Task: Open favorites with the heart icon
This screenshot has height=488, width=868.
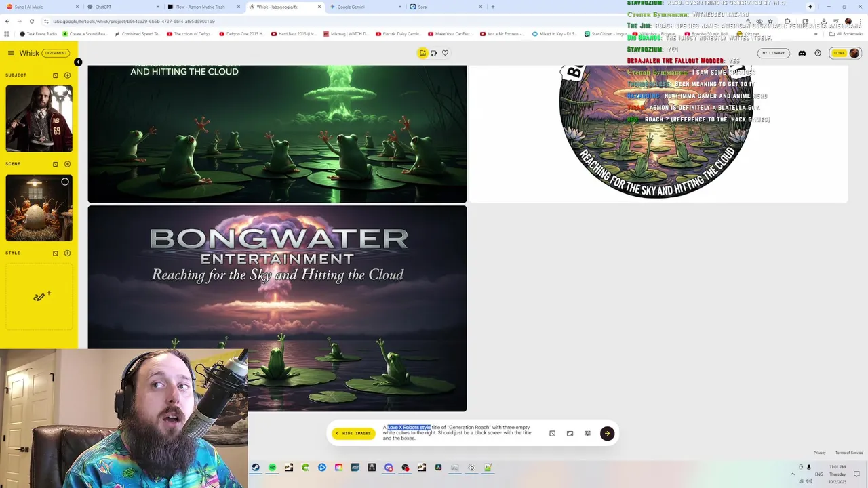Action: click(x=446, y=53)
